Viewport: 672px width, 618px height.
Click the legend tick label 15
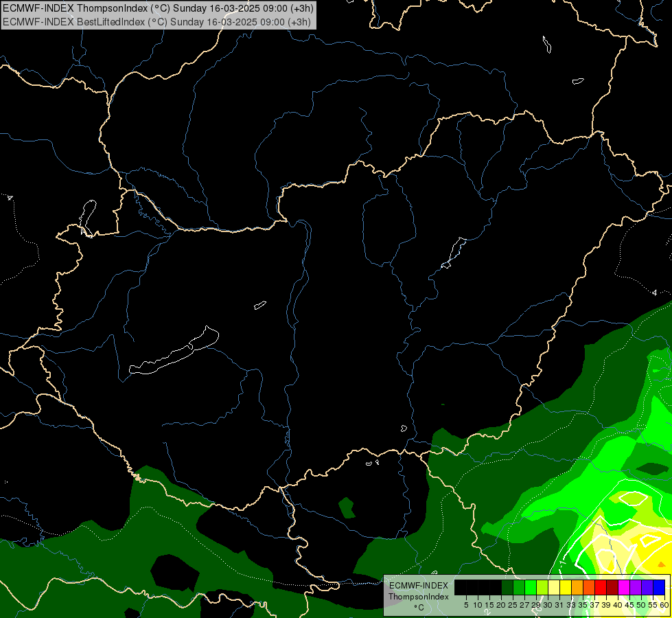click(x=489, y=605)
